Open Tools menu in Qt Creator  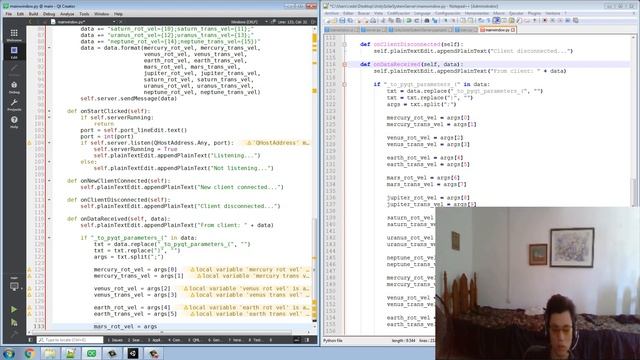[84, 14]
